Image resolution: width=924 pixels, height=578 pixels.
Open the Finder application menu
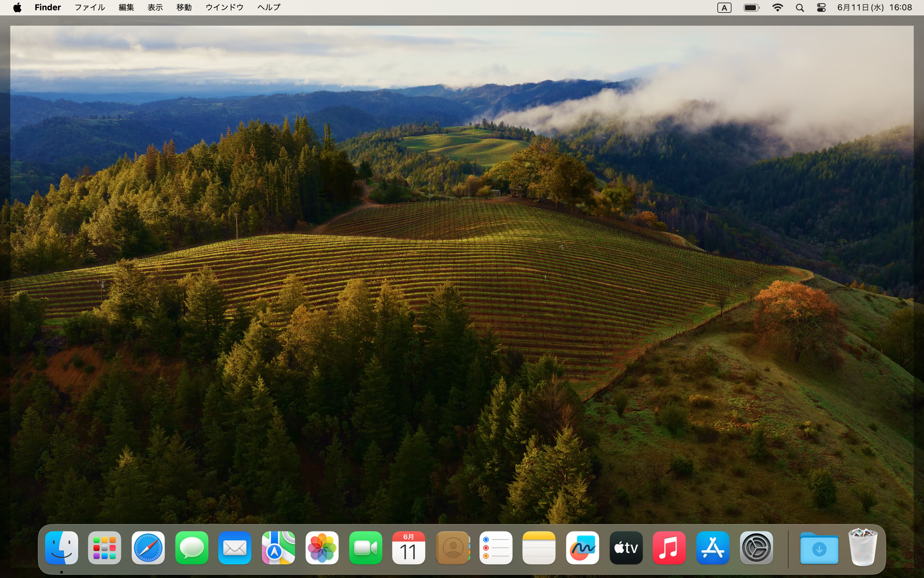[x=48, y=7]
